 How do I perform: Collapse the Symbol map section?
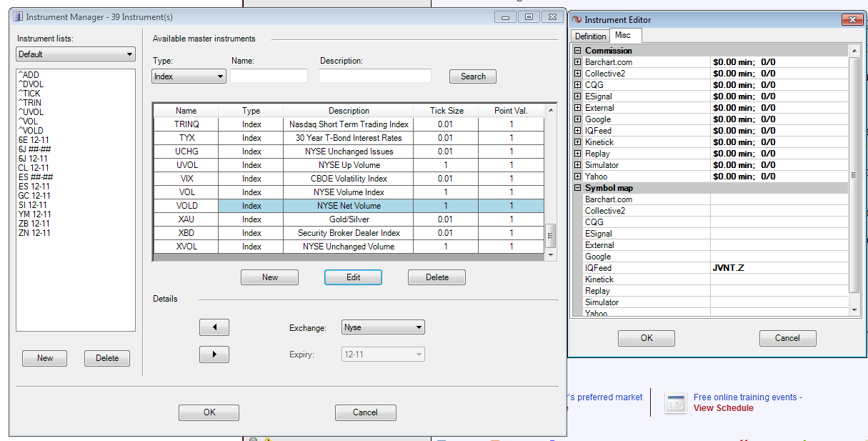coord(578,188)
